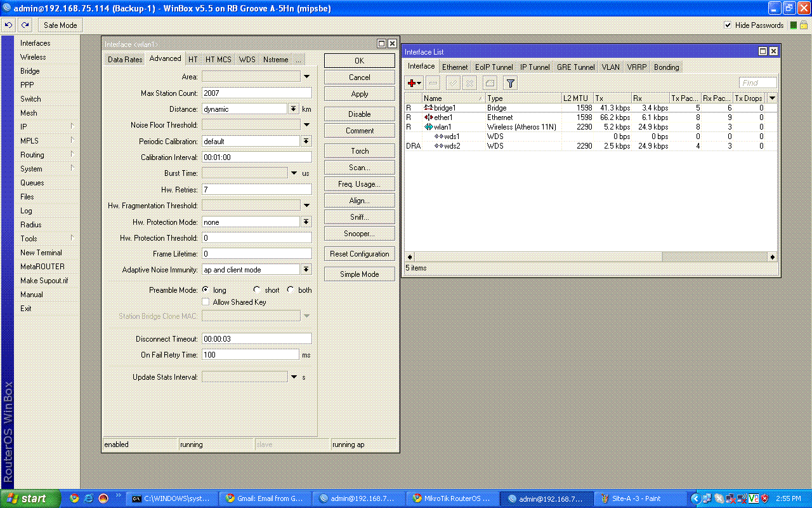
Task: Sort by the Name column header
Action: 454,98
